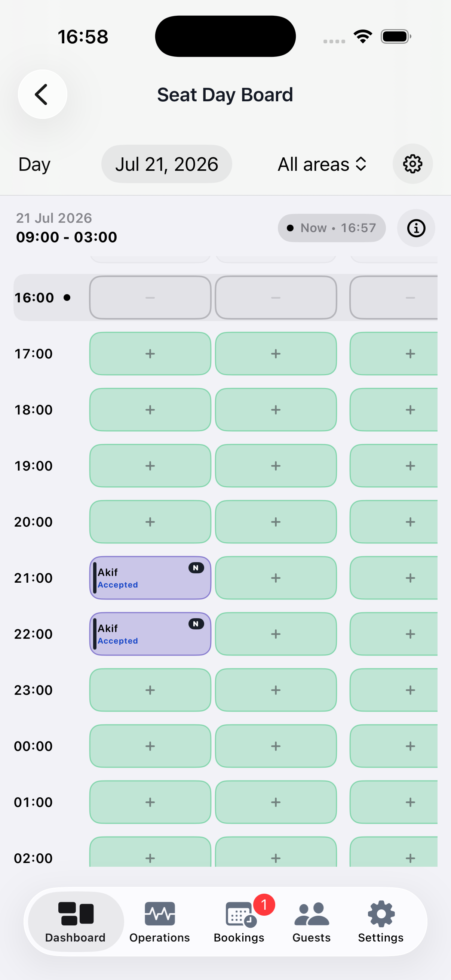Open Bookings tab with notification badge
Image resolution: width=451 pixels, height=980 pixels.
pyautogui.click(x=239, y=921)
